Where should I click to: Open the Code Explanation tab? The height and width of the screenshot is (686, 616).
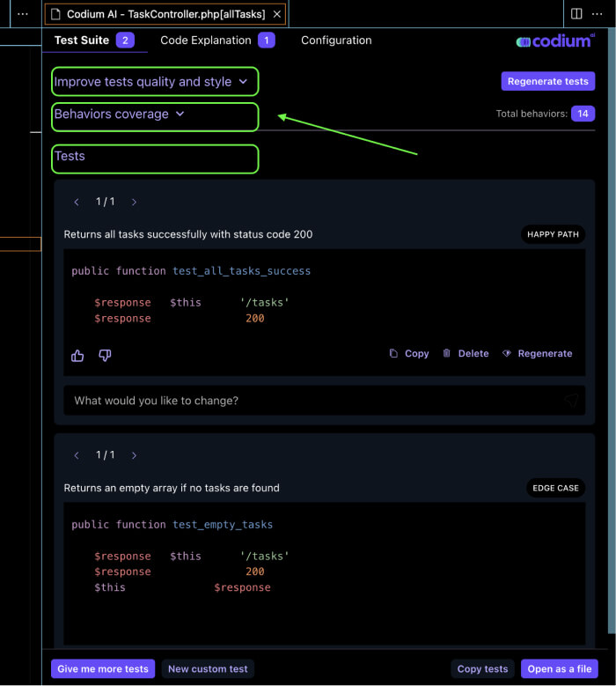[x=217, y=41]
